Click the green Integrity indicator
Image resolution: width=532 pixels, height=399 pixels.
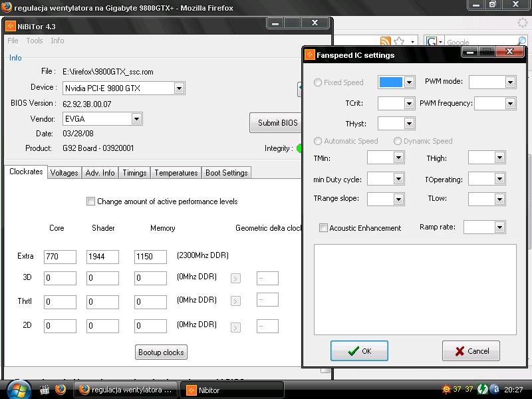coord(299,148)
